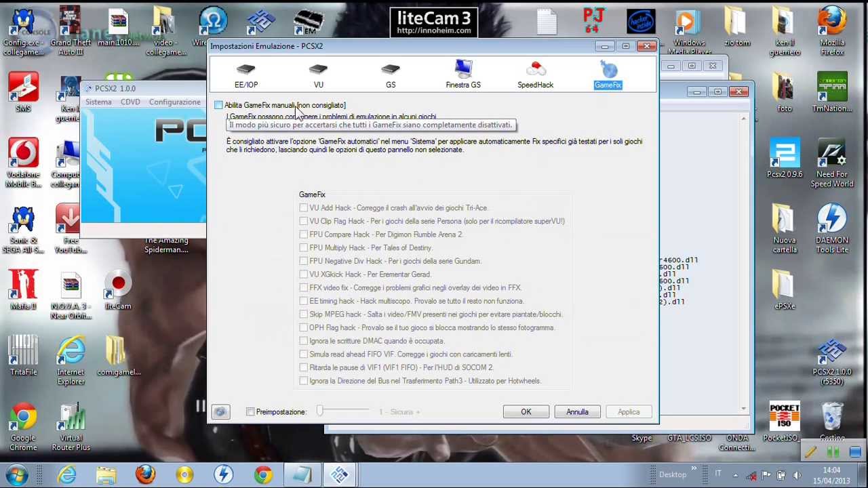Open Vodafone Mobile desktop icon
This screenshot has height=488, width=868.
tap(23, 163)
